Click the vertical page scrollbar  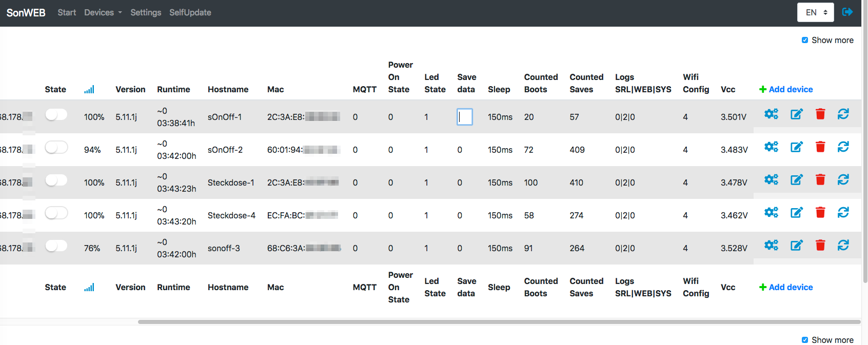[865, 141]
